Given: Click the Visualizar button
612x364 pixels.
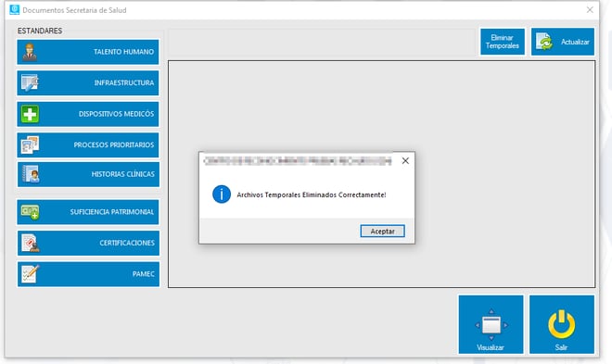Looking at the screenshot, I should coord(491,324).
